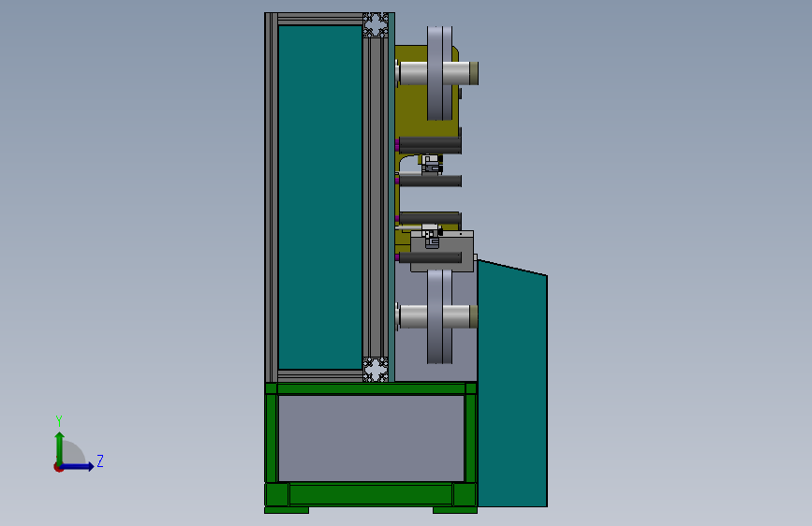812x526 pixels.
Task: Click the green Y axis arrow of the triad
Action: tap(60, 447)
